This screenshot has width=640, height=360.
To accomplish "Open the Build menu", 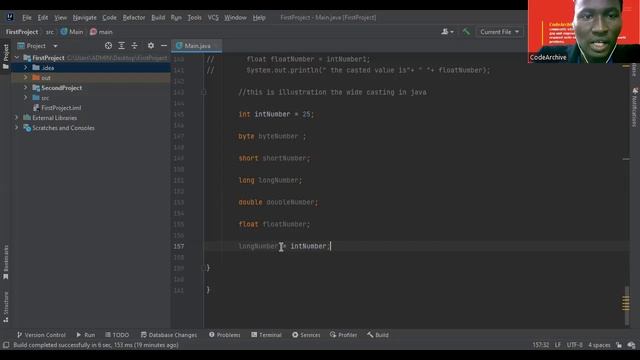I will pos(158,18).
